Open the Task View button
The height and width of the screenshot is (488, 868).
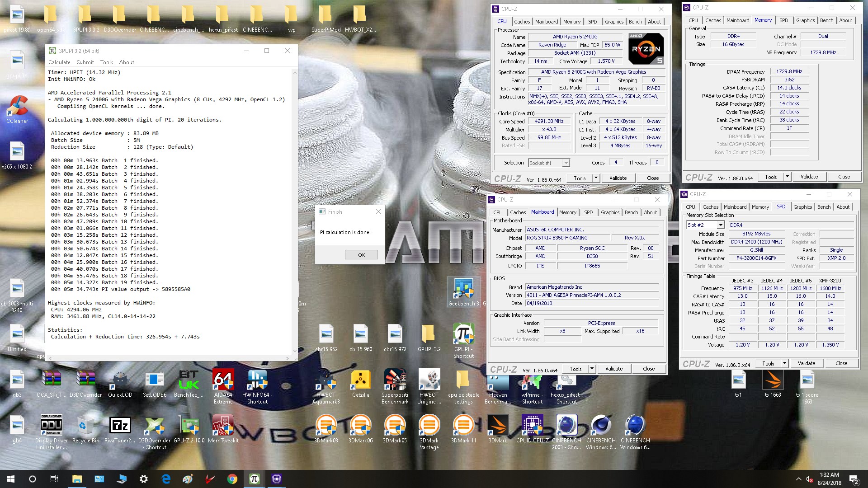click(x=54, y=479)
